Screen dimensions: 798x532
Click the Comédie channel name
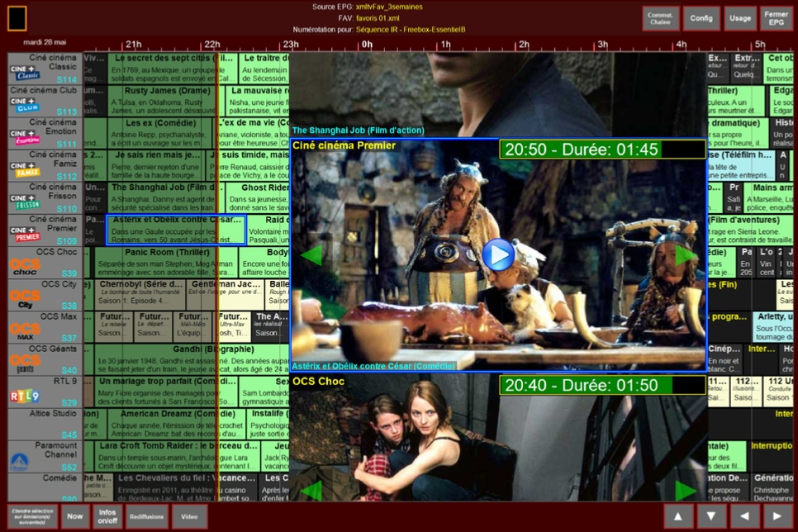point(59,478)
